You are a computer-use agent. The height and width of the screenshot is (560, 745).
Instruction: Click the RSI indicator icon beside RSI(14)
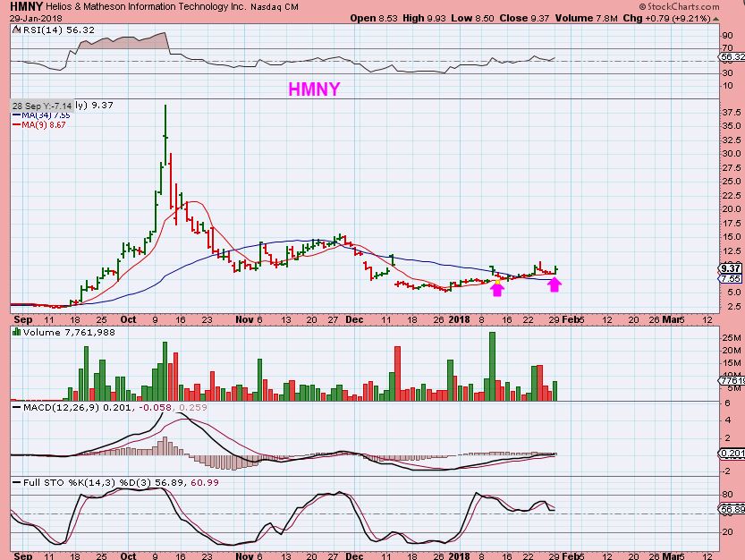pyautogui.click(x=17, y=30)
